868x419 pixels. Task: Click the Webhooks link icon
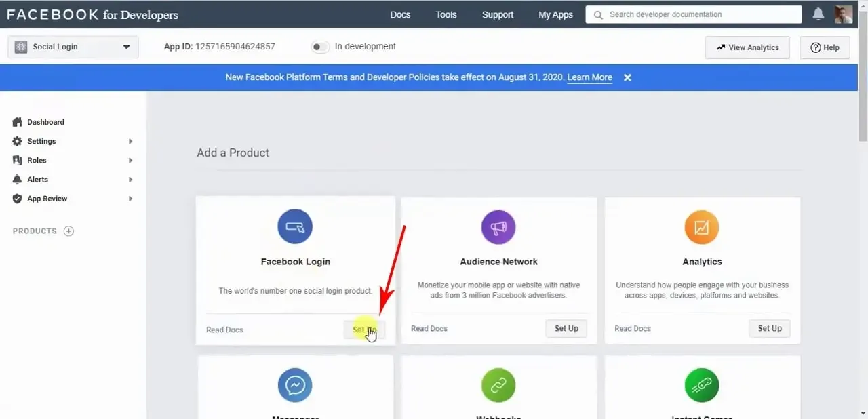[498, 385]
